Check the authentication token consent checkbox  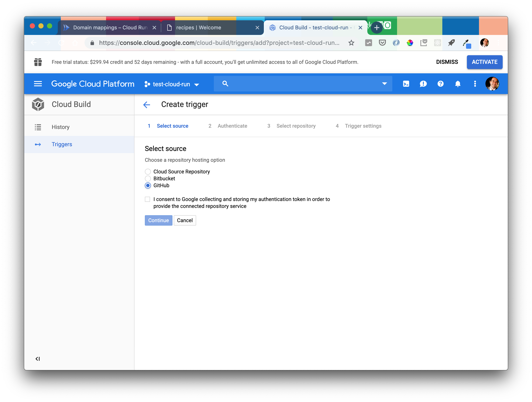[147, 199]
